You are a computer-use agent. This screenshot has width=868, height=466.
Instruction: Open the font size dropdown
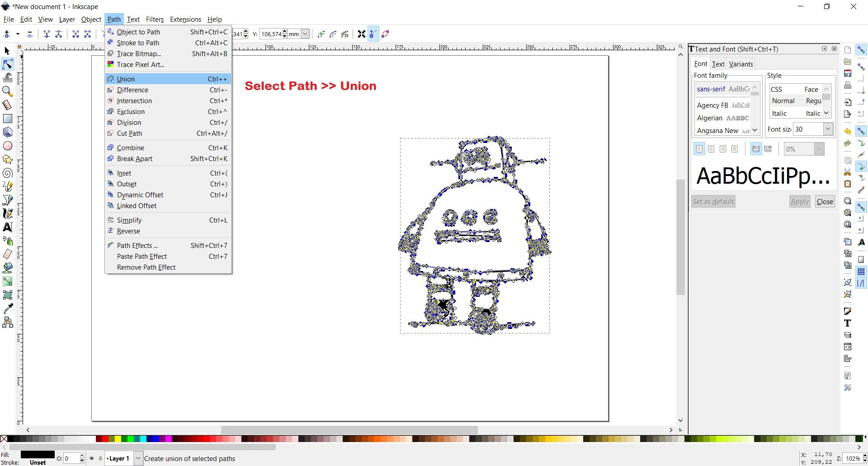pyautogui.click(x=827, y=129)
